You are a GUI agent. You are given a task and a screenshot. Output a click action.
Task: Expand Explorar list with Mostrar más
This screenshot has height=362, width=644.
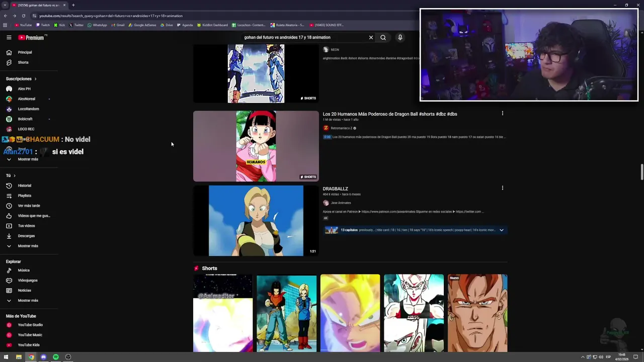(28, 301)
